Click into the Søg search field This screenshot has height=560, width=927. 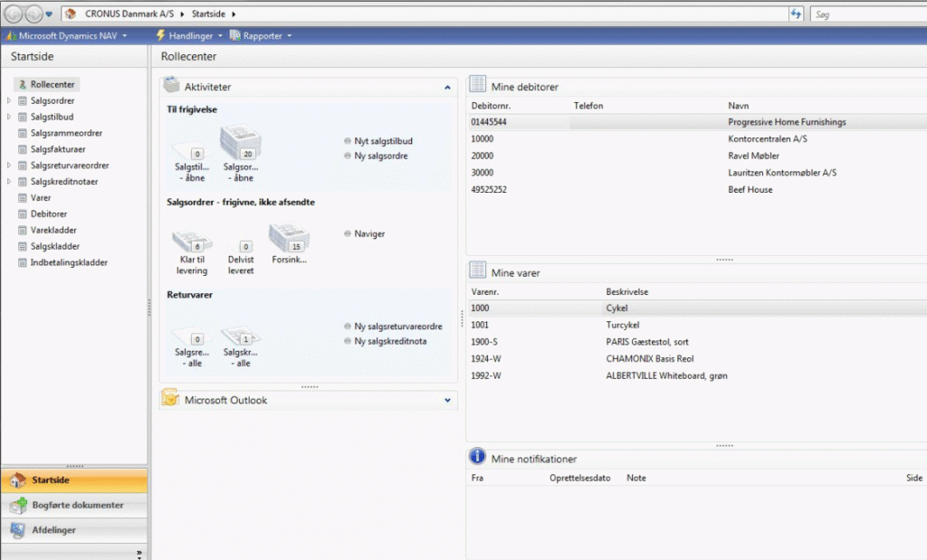tap(868, 14)
